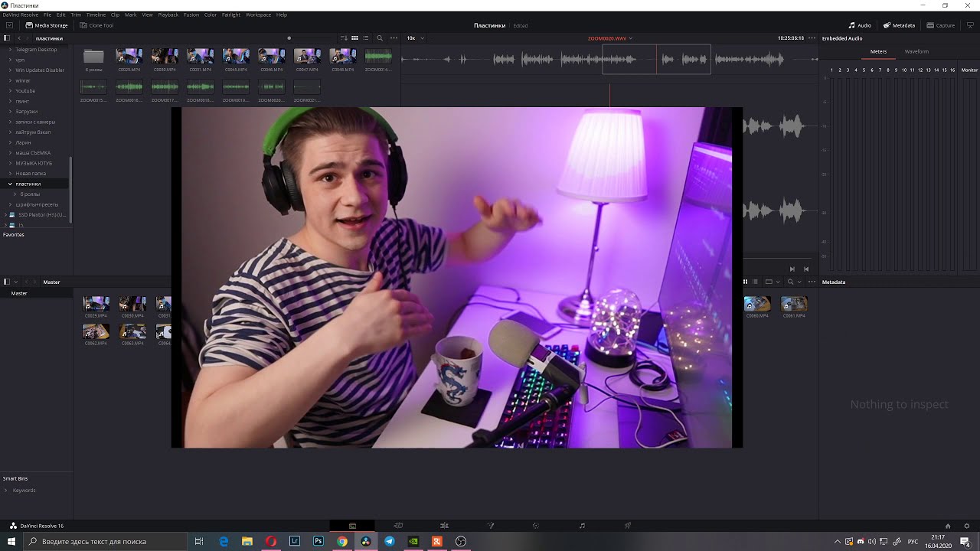980x551 pixels.
Task: Open the Workspace menu
Action: click(258, 15)
